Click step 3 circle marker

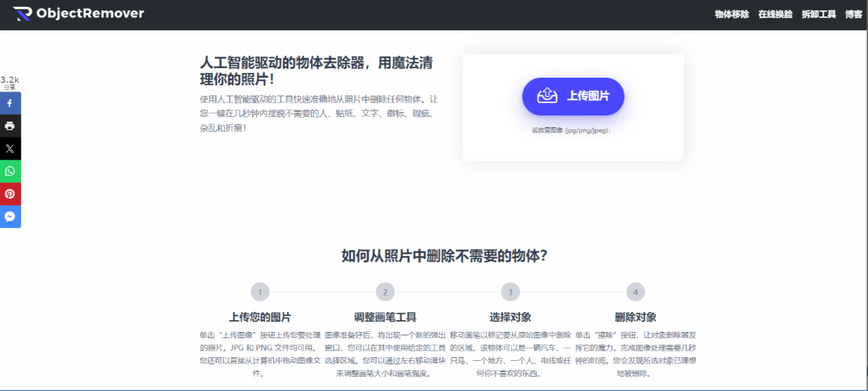pyautogui.click(x=510, y=292)
